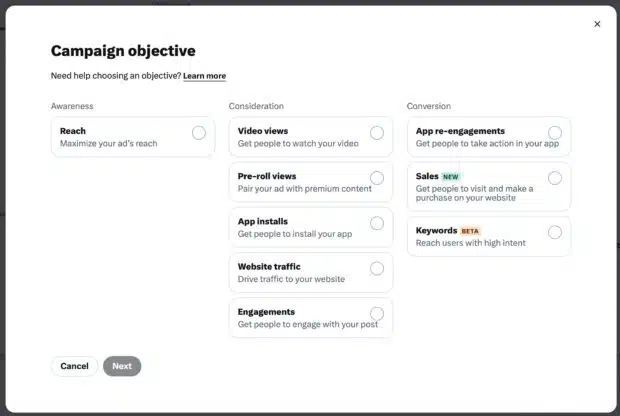This screenshot has width=620, height=416.
Task: Select the Sales radio button
Action: (555, 178)
